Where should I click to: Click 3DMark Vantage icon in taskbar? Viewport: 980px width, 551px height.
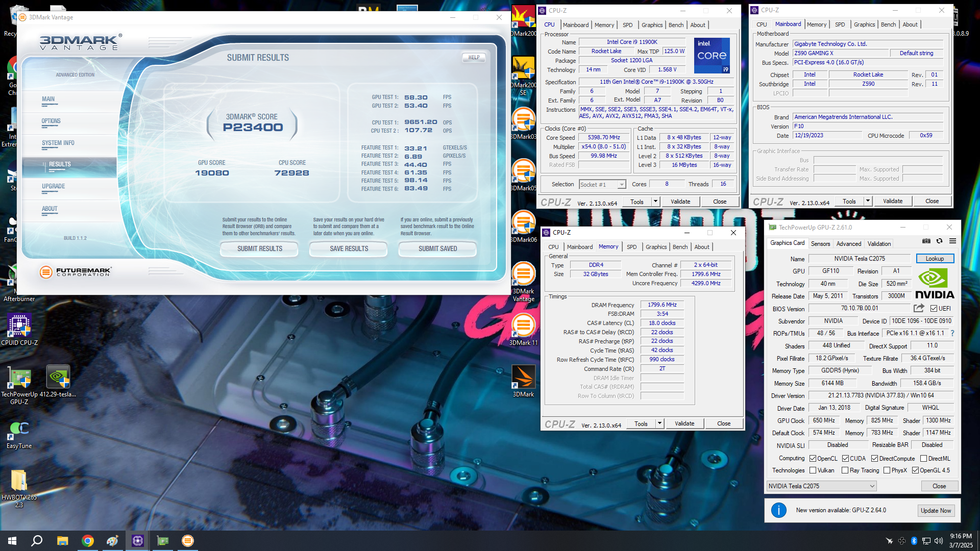coord(188,541)
